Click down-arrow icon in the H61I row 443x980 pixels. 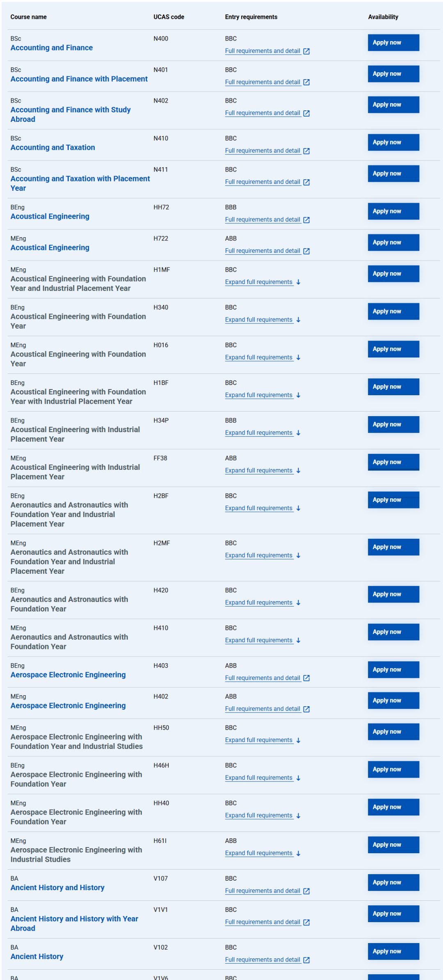[x=298, y=853]
